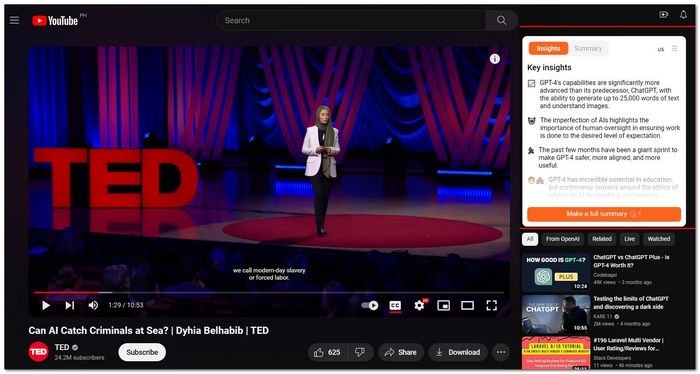This screenshot has width=700, height=374.
Task: Click the GPT-4's capabilities insight text
Action: click(609, 94)
